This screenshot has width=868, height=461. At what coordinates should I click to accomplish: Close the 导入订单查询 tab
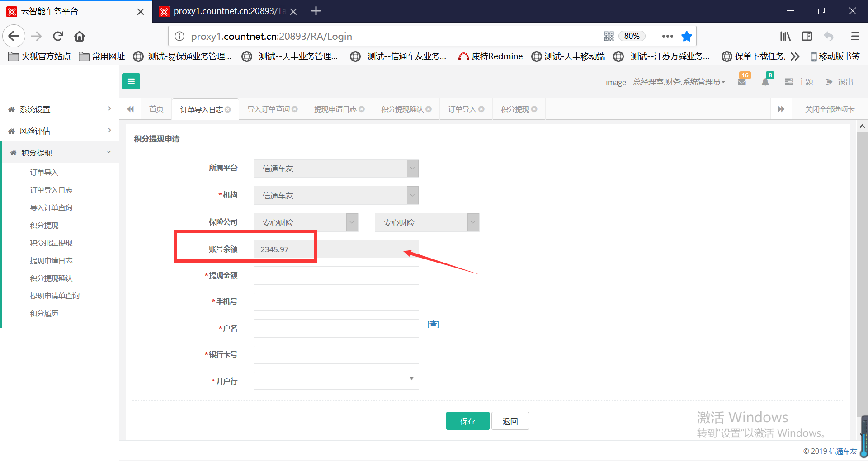pyautogui.click(x=295, y=109)
